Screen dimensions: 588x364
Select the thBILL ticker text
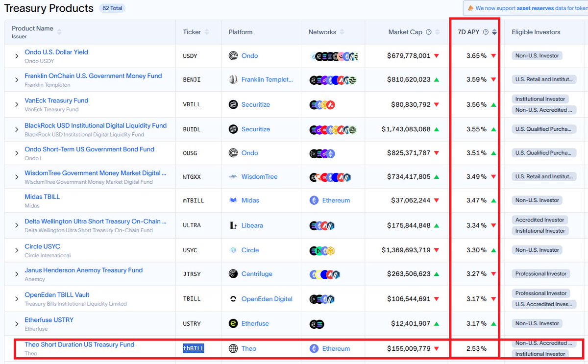point(194,348)
